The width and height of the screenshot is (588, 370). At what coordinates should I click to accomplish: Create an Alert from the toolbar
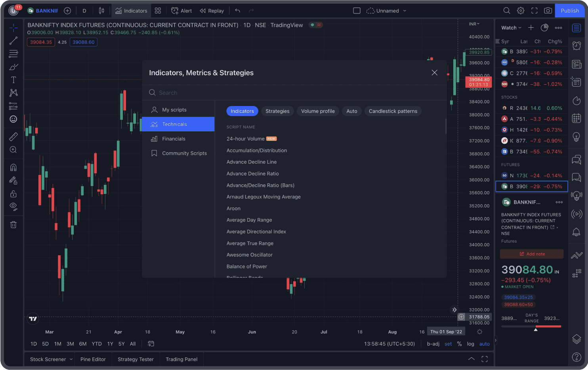click(181, 11)
